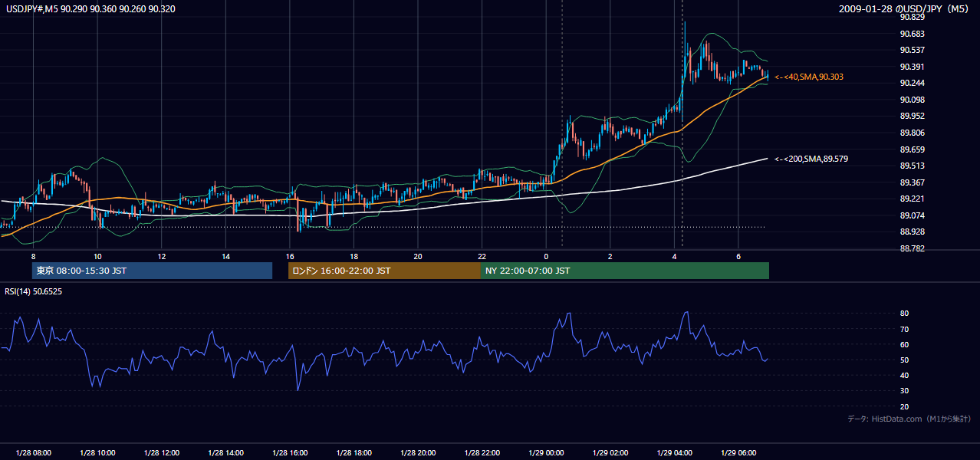Viewport: 980px width, 460px height.
Task: Click price axis value 90.537
Action: pyautogui.click(x=913, y=51)
